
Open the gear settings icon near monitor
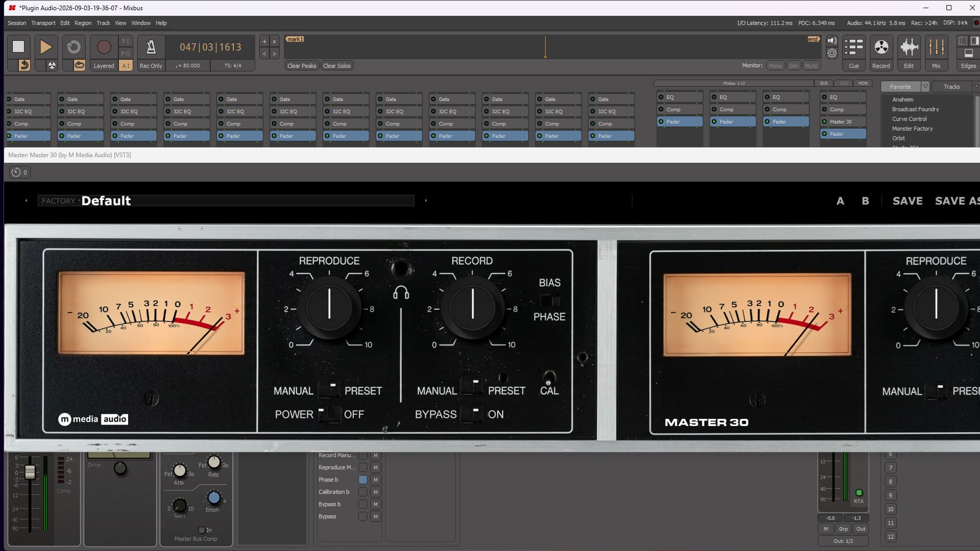pos(832,53)
